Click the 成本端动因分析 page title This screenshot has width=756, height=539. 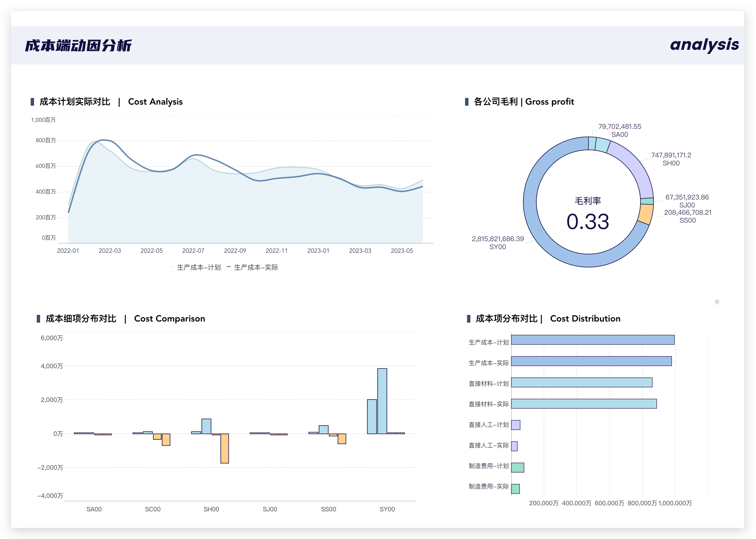click(x=78, y=45)
